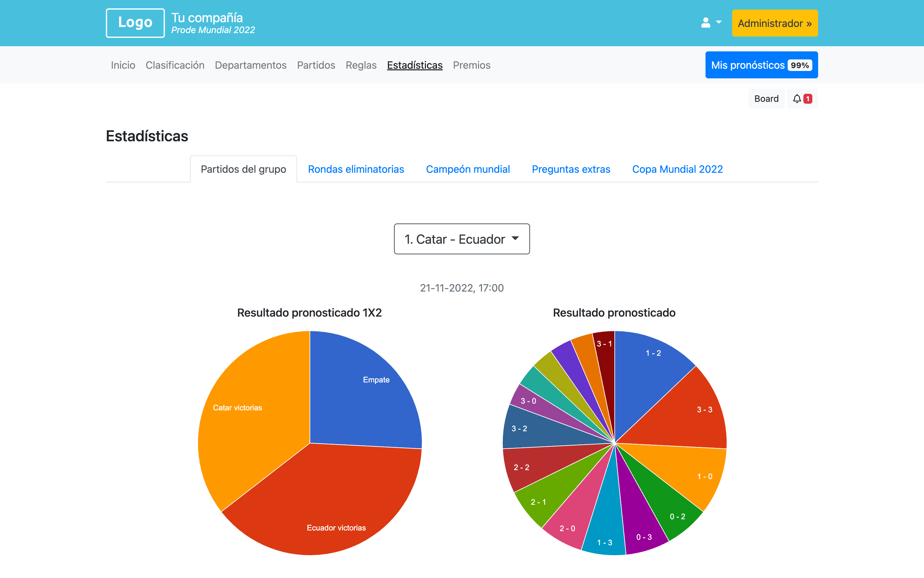
Task: Click the Prode Mundial 2022 subtitle
Action: tap(213, 30)
